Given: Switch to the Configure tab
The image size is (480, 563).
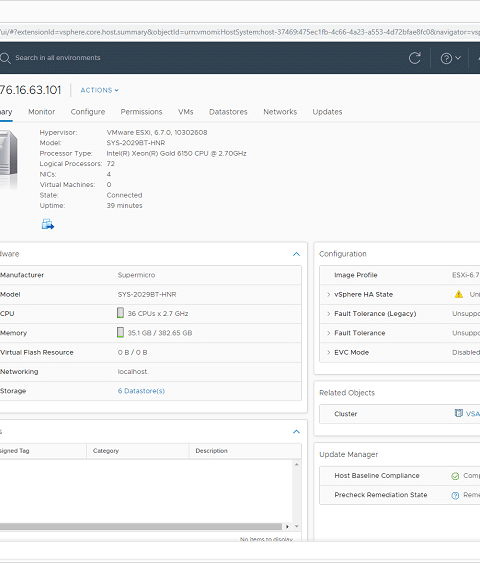Looking at the screenshot, I should tap(88, 112).
